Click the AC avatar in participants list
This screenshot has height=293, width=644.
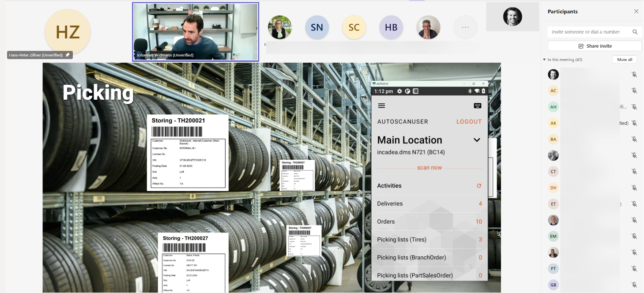[554, 90]
